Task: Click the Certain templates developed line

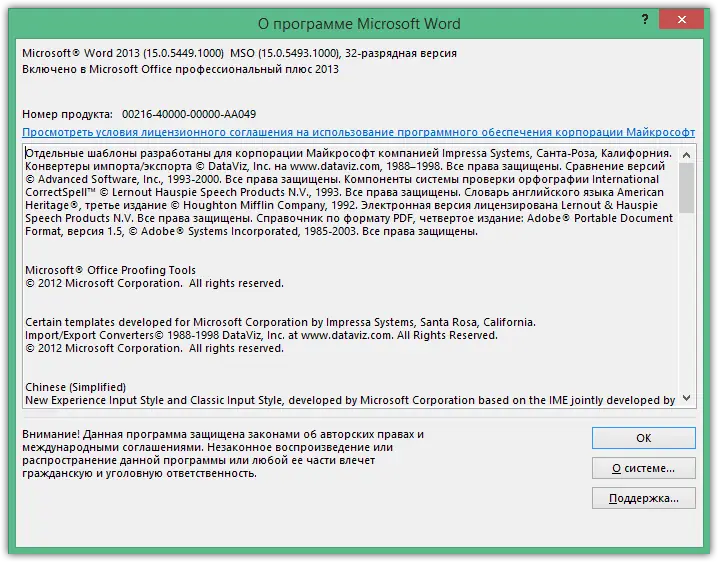Action: click(280, 322)
